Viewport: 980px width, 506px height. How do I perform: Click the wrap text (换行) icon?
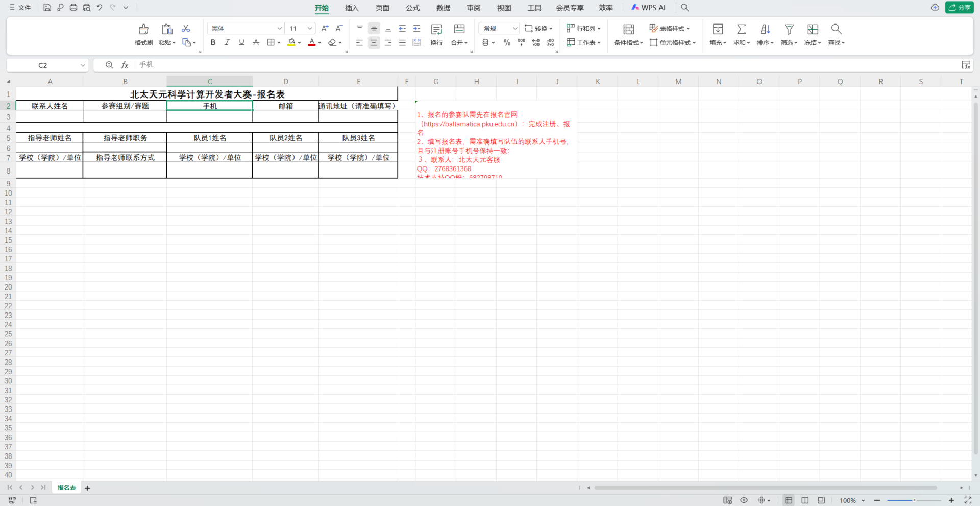[x=436, y=30]
